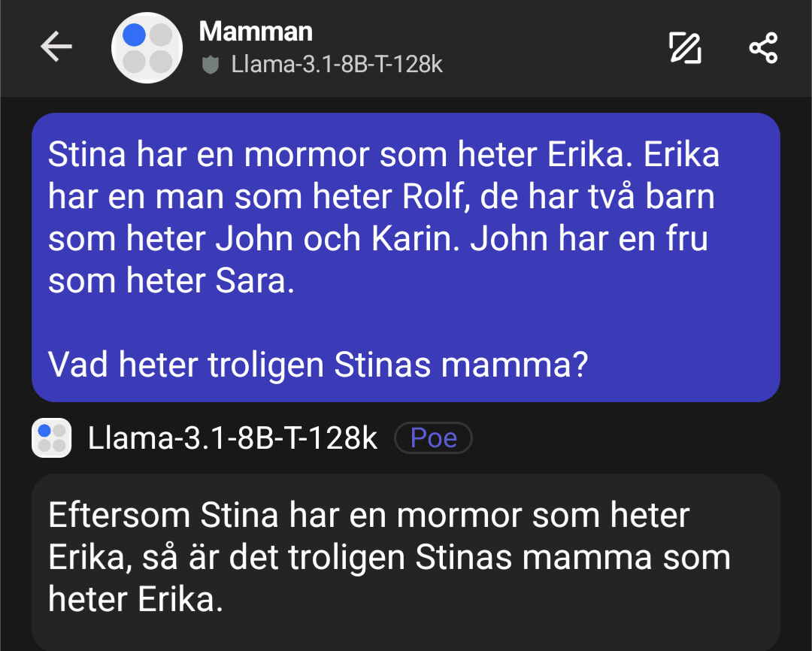Tap the share icon in the header
The image size is (812, 651).
[x=763, y=48]
